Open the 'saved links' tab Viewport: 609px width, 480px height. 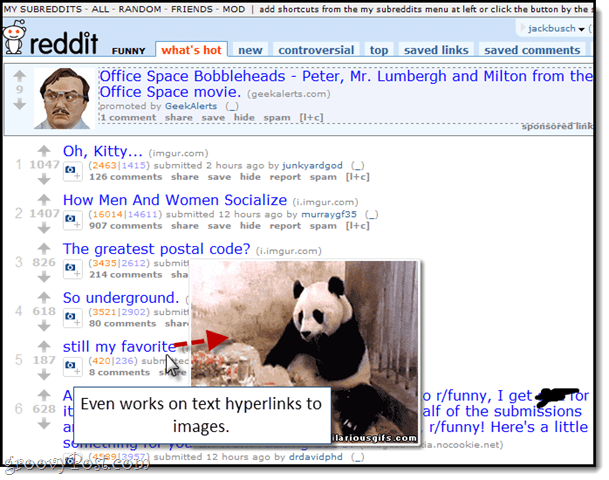coord(436,50)
